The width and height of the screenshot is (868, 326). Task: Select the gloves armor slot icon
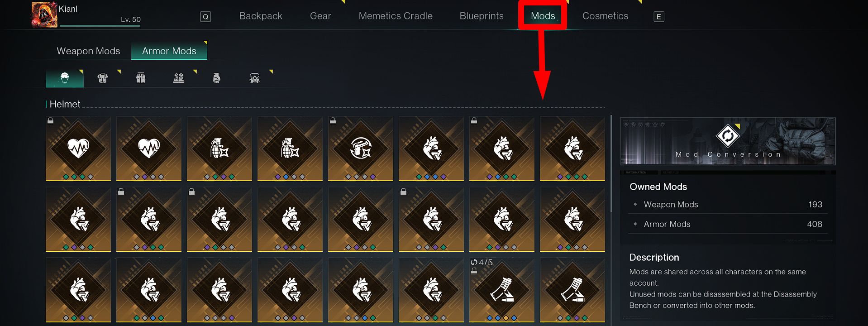(217, 78)
